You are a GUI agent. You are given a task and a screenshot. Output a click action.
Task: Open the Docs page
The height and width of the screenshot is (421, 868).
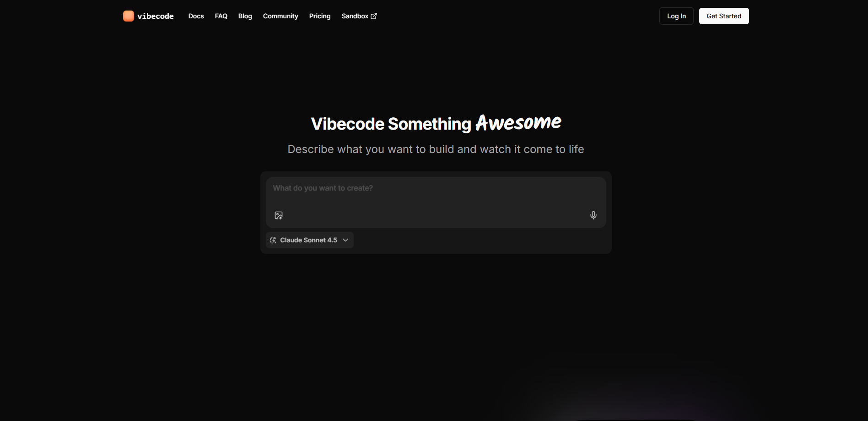tap(196, 16)
